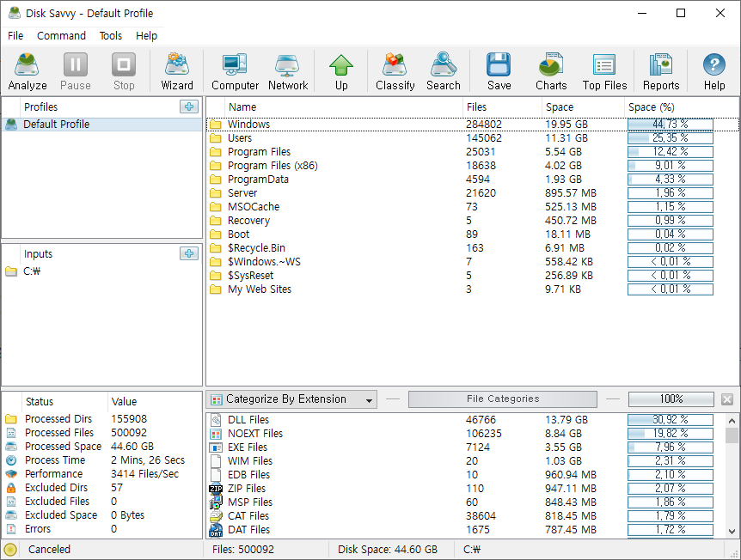This screenshot has width=741, height=560.
Task: Select the Windows folder row
Action: [x=473, y=125]
